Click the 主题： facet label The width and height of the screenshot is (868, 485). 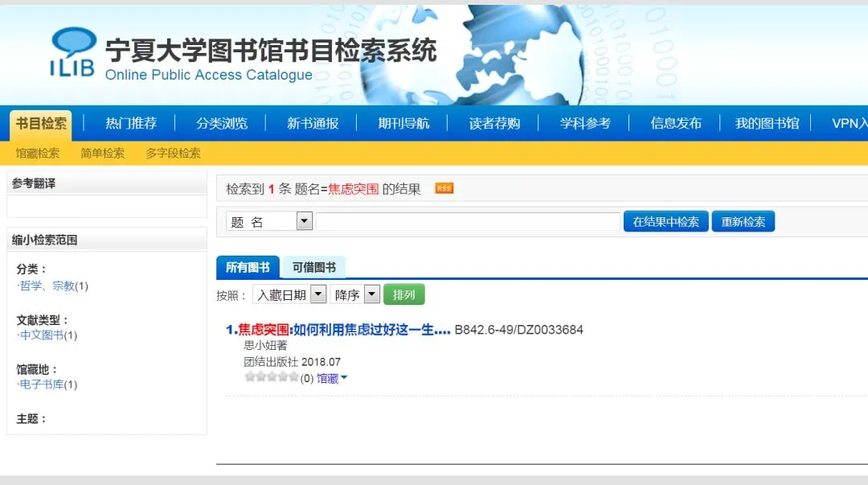[31, 419]
